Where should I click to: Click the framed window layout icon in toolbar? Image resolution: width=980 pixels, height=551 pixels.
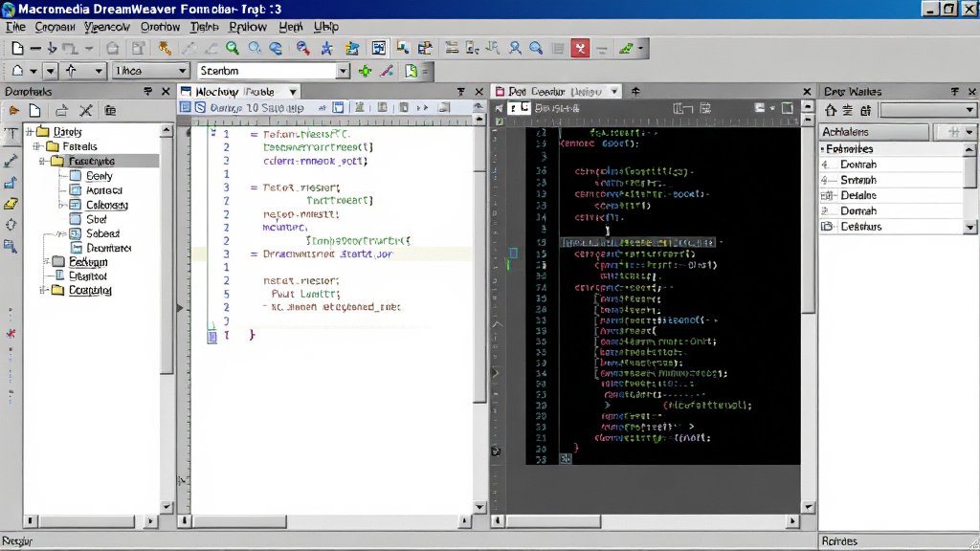[x=379, y=48]
